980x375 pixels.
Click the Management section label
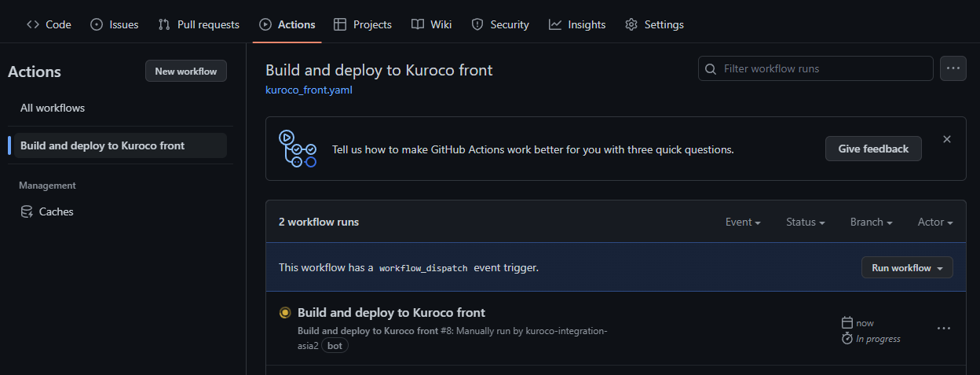[x=47, y=186]
